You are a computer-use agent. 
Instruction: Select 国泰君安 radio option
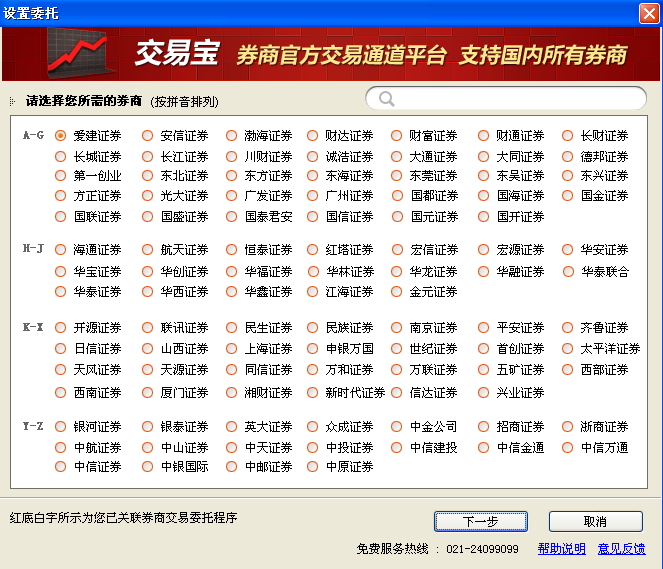232,217
